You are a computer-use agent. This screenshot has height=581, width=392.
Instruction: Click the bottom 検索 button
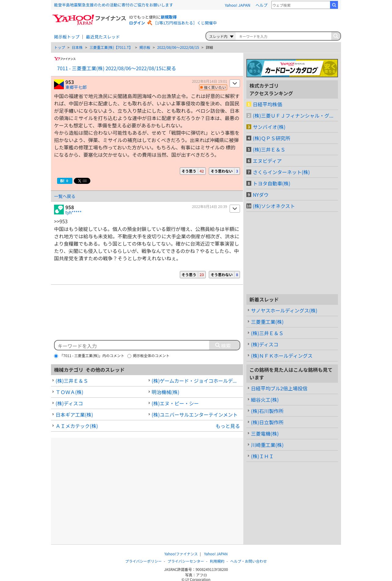(x=224, y=345)
